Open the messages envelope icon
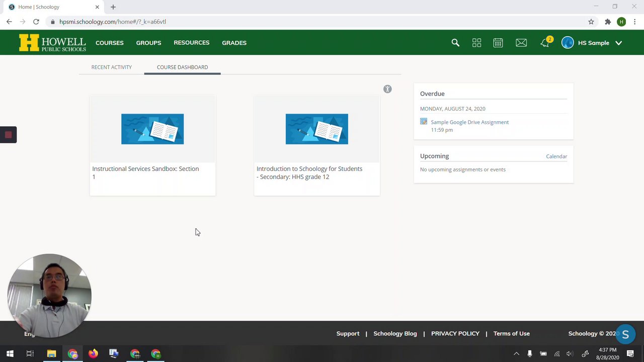644x362 pixels. click(521, 43)
